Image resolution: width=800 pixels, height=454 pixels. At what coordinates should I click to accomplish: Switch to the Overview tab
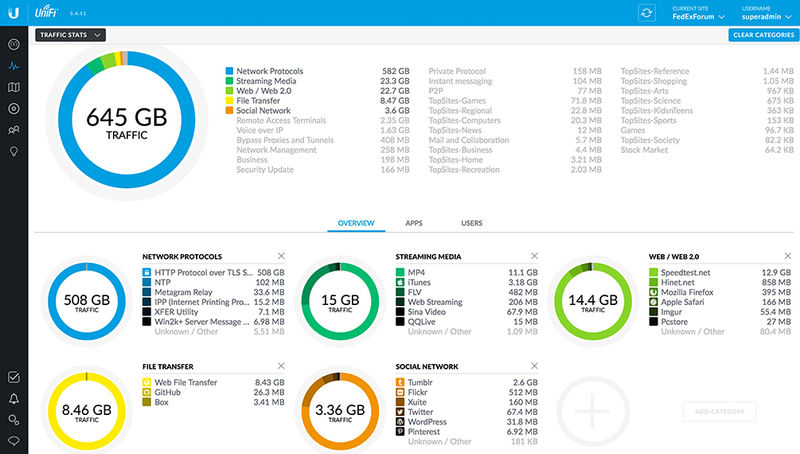click(x=356, y=223)
